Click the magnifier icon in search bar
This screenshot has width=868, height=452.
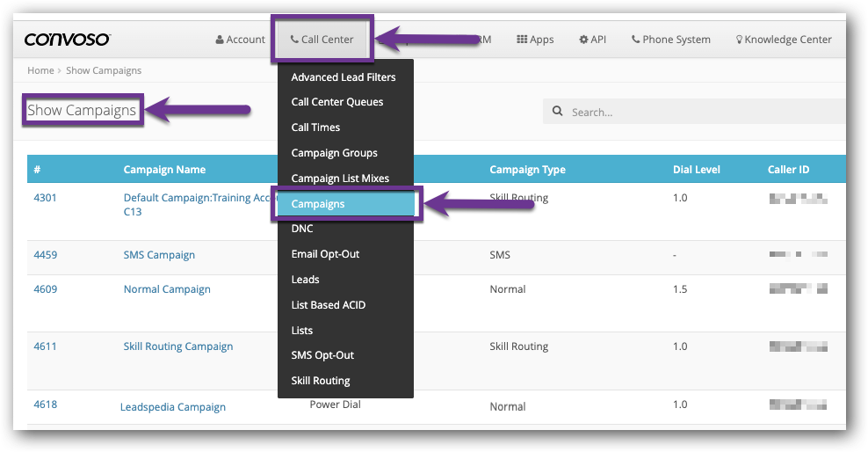(x=557, y=113)
